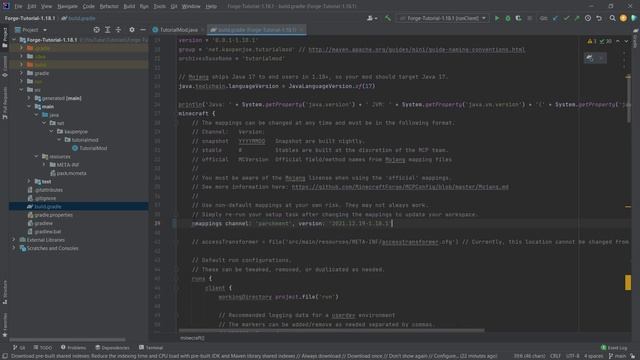The image size is (640, 360).
Task: Click the Stop process icon
Action: click(x=529, y=18)
